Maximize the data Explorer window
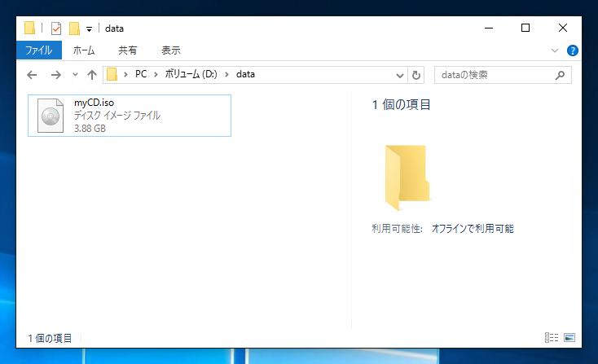The width and height of the screenshot is (598, 364). pos(525,29)
